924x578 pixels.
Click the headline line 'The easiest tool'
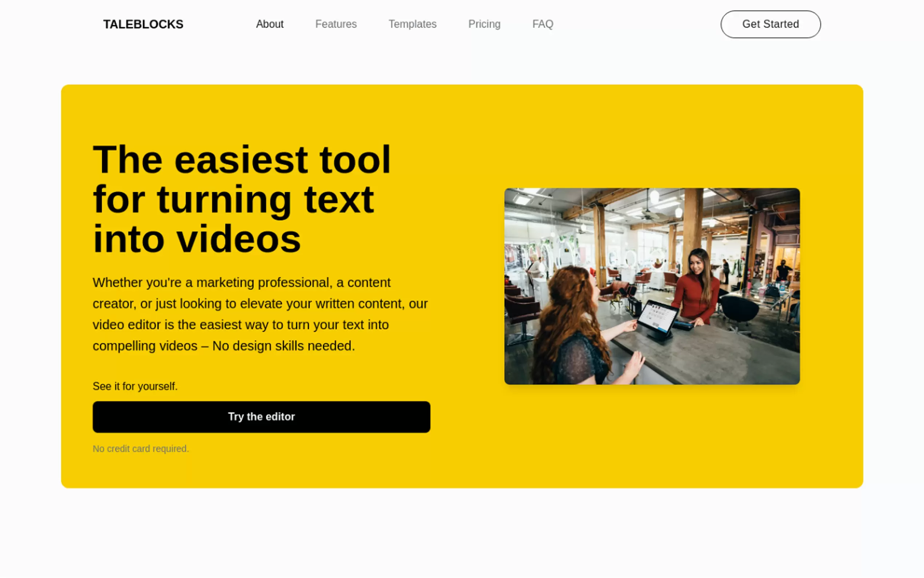[242, 160]
